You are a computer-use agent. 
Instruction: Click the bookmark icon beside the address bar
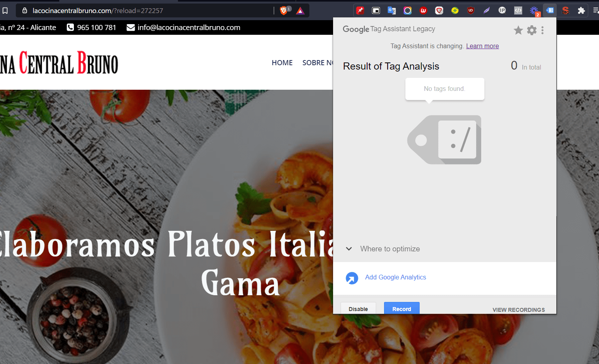(x=5, y=11)
